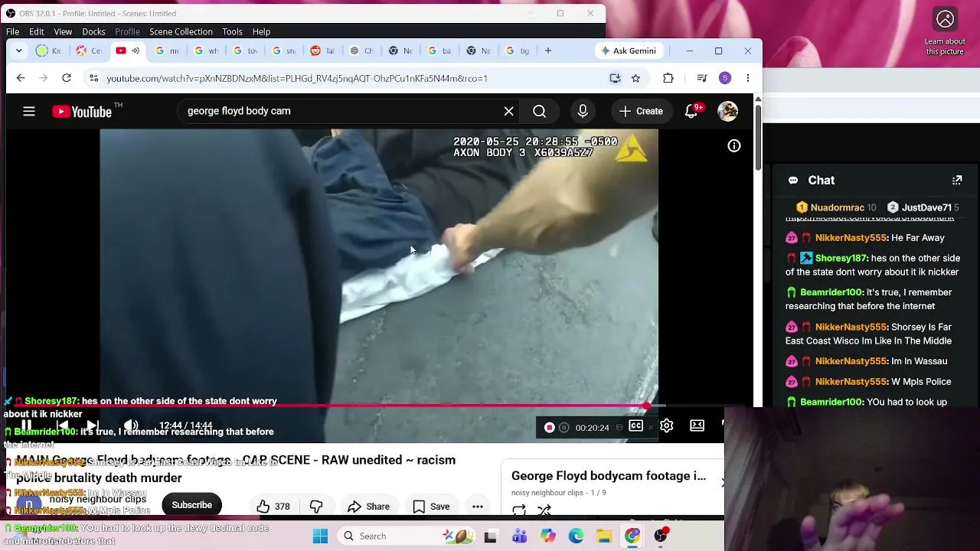Switch to the Reddit browser tab

[x=322, y=51]
